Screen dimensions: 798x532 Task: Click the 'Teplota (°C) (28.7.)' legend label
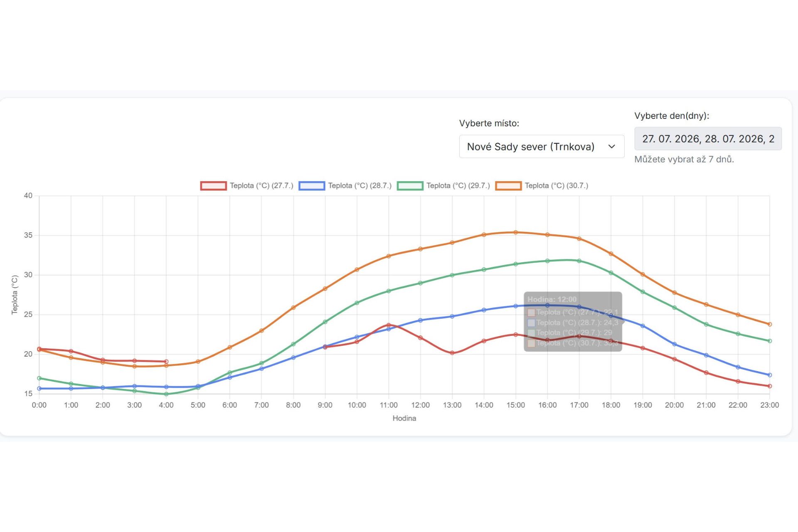pos(360,186)
